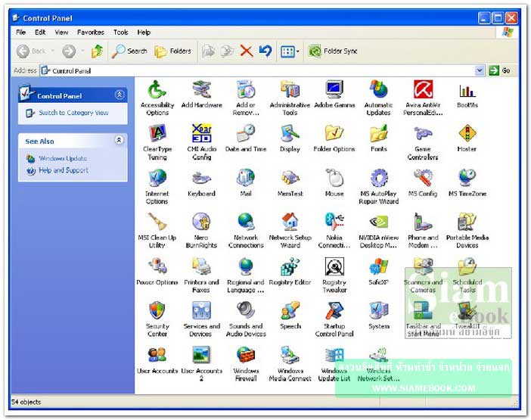The width and height of the screenshot is (531, 420).
Task: Open ClearType Tuning icon
Action: pos(157,133)
